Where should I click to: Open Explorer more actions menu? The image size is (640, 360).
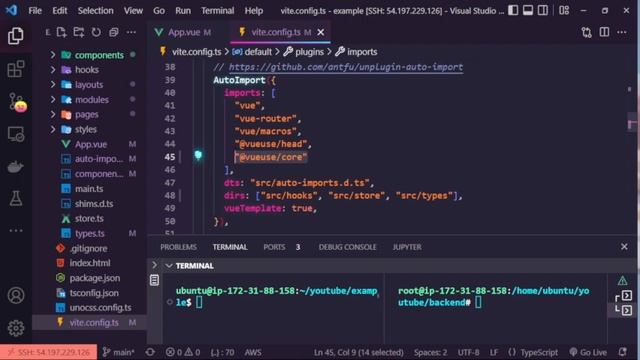131,32
